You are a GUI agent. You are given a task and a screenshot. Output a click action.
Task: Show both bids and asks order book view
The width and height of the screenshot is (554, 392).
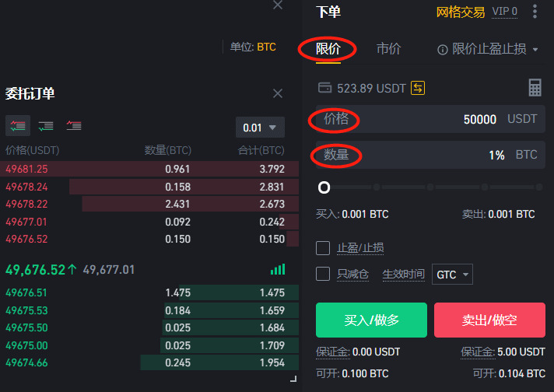pyautogui.click(x=17, y=125)
